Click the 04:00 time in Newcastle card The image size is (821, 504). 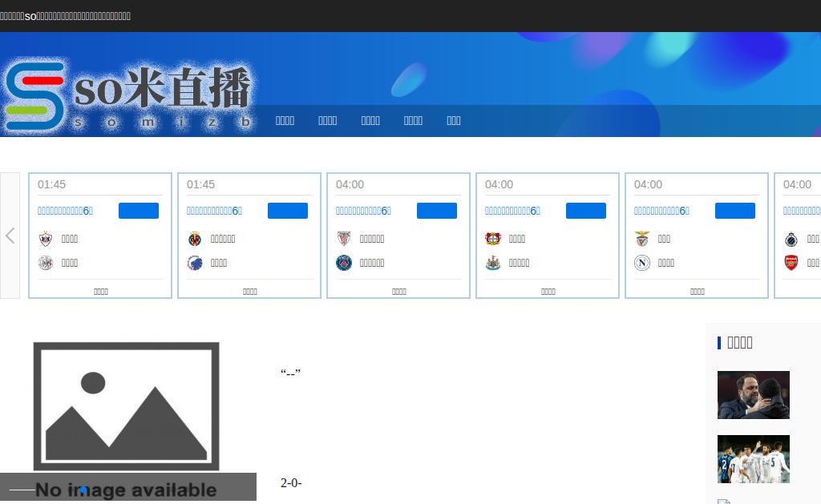tap(499, 185)
